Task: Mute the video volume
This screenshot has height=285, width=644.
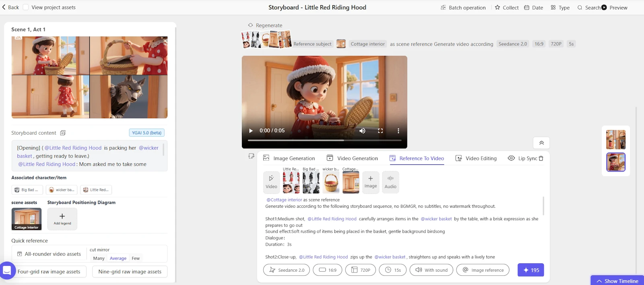Action: pos(362,131)
